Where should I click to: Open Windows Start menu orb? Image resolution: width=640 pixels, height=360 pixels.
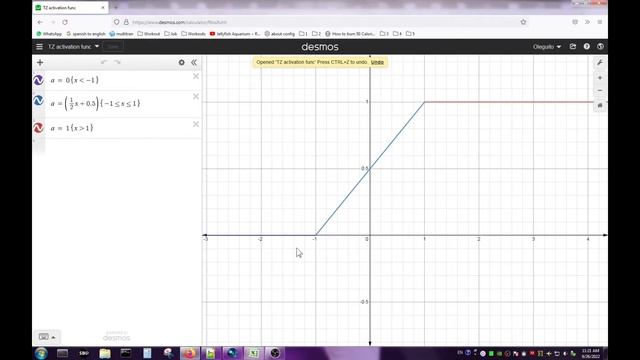(x=41, y=353)
